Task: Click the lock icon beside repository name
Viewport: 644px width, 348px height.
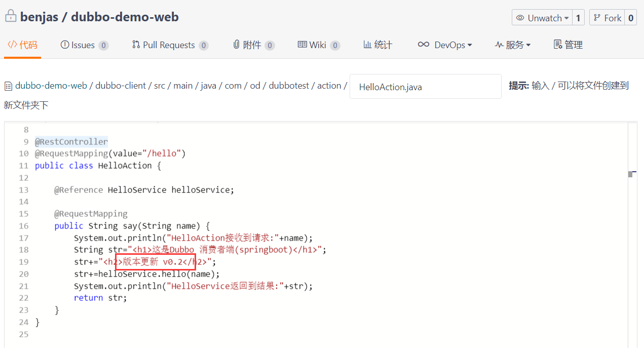Action: tap(11, 16)
